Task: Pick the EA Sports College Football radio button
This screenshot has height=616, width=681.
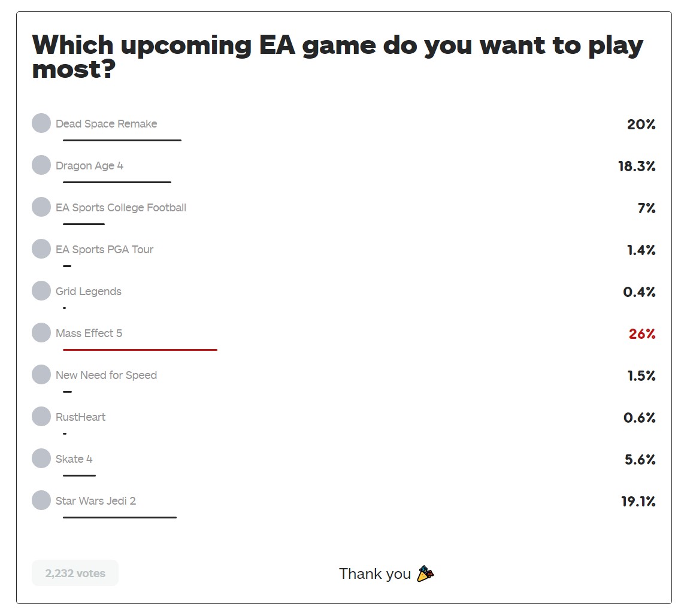Action: (x=41, y=207)
